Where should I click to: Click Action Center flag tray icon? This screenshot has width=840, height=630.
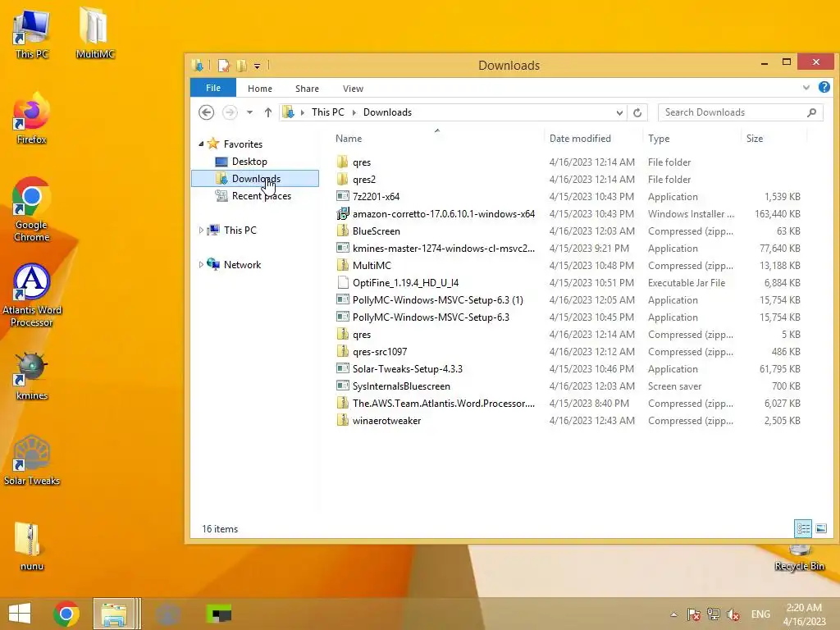pos(693,614)
